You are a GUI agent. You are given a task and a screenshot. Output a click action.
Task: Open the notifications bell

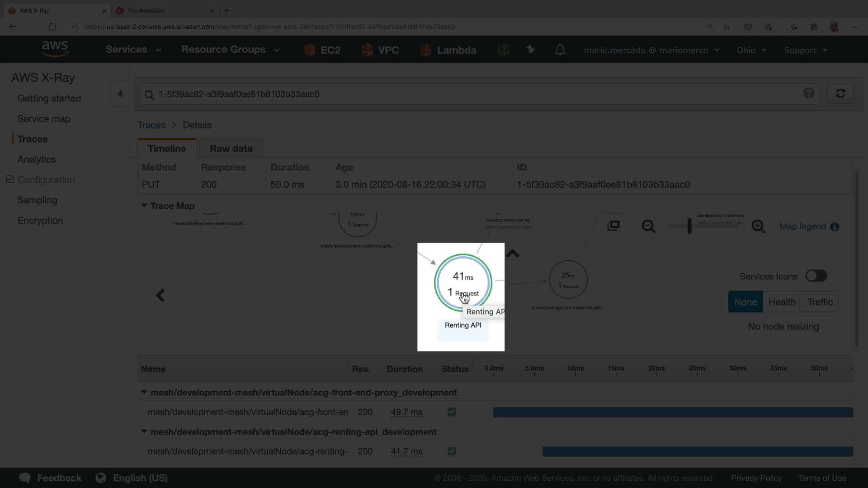[x=560, y=50]
